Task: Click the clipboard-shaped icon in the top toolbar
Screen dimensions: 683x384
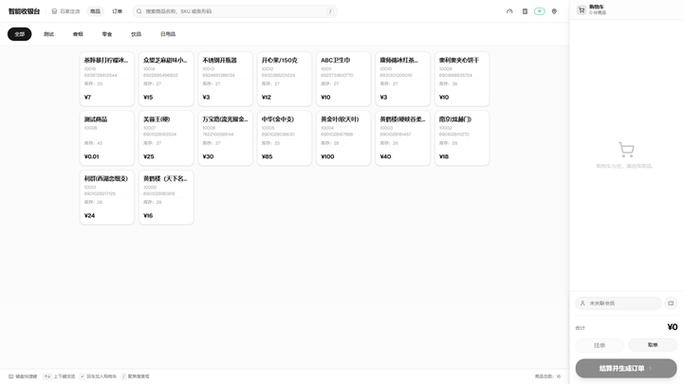Action: click(525, 11)
